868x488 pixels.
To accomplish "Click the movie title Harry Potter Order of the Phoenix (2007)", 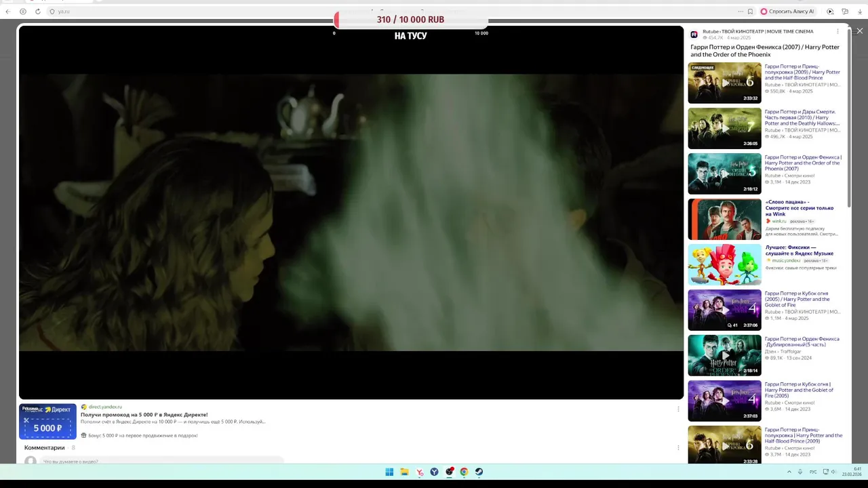I will point(765,51).
